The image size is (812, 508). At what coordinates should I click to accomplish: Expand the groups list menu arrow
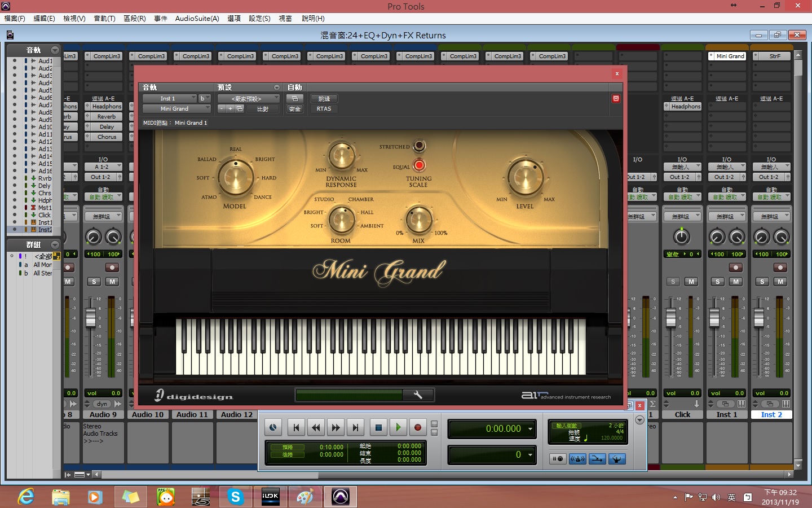55,244
